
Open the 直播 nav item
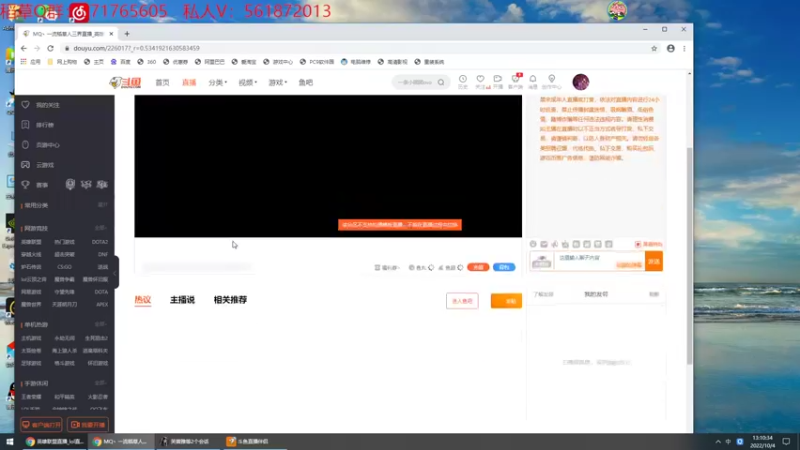pos(189,82)
